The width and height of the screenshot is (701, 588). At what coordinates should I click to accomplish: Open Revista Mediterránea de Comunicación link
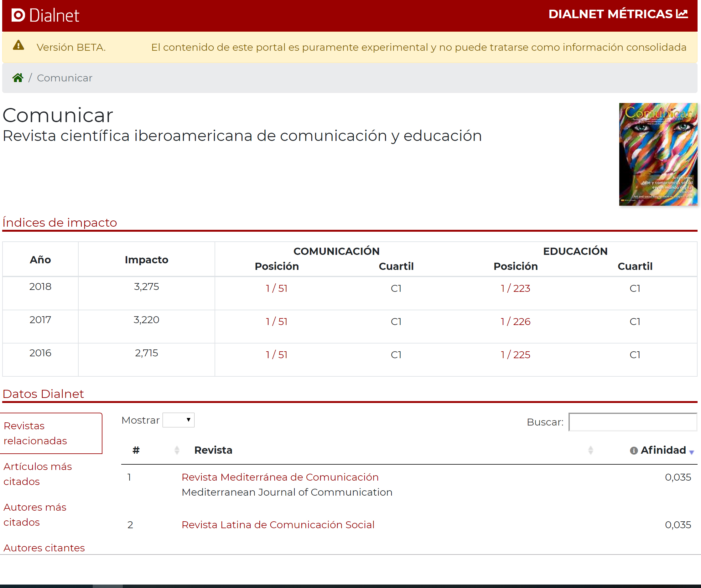(x=280, y=477)
